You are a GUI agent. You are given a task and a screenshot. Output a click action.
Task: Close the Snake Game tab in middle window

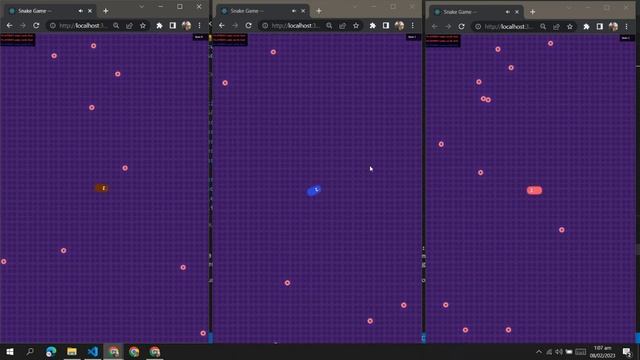click(x=303, y=11)
